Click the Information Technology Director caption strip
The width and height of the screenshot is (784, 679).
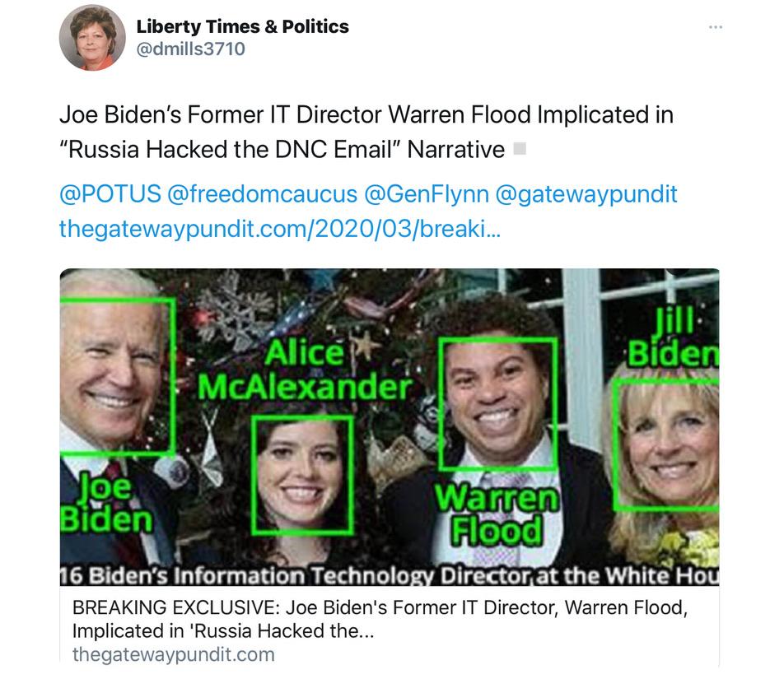pos(390,575)
